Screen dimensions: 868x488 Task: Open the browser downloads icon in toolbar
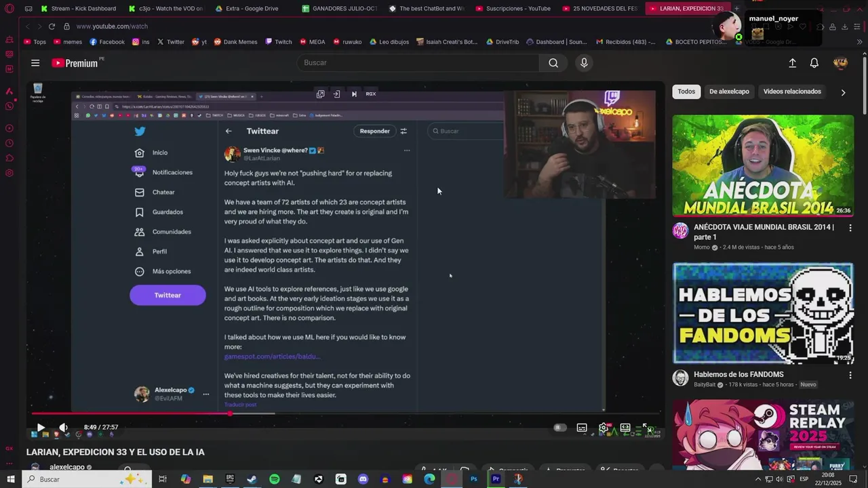pos(845,26)
